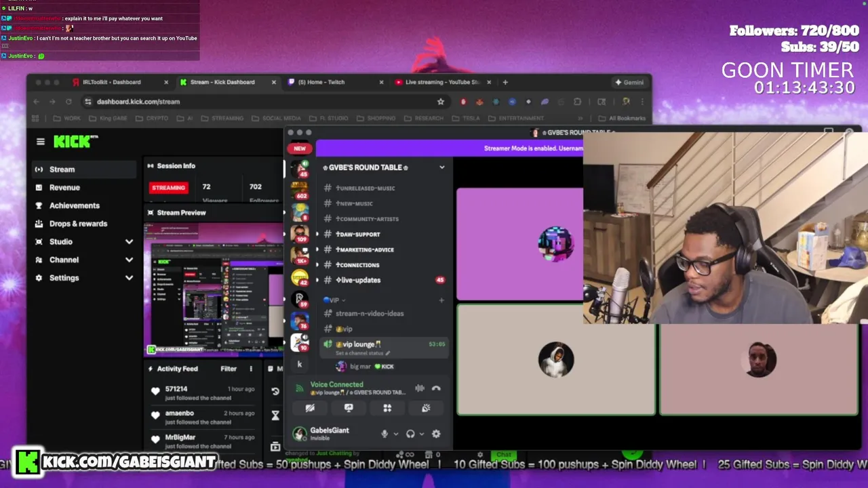
Task: Reload the page in Chrome
Action: (x=68, y=102)
